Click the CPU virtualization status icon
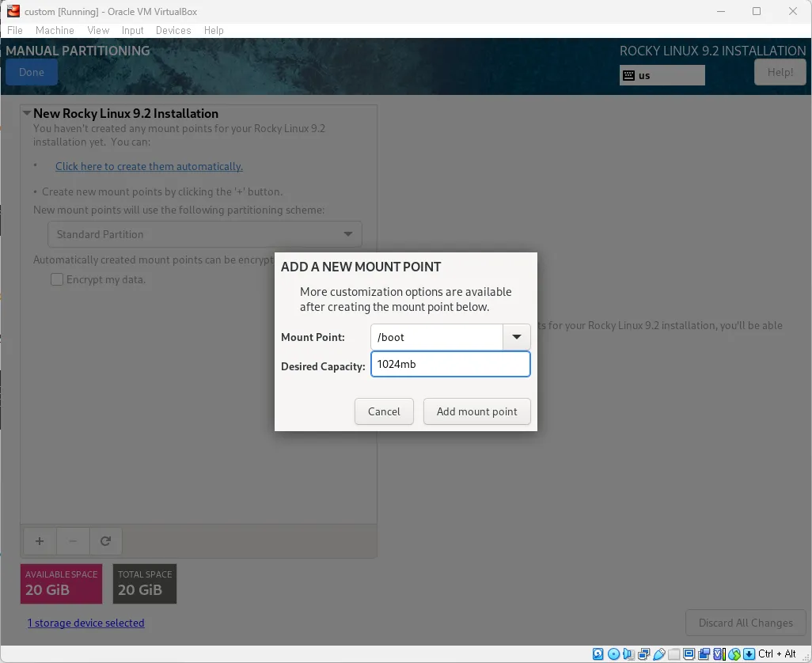The image size is (812, 663). pyautogui.click(x=719, y=654)
